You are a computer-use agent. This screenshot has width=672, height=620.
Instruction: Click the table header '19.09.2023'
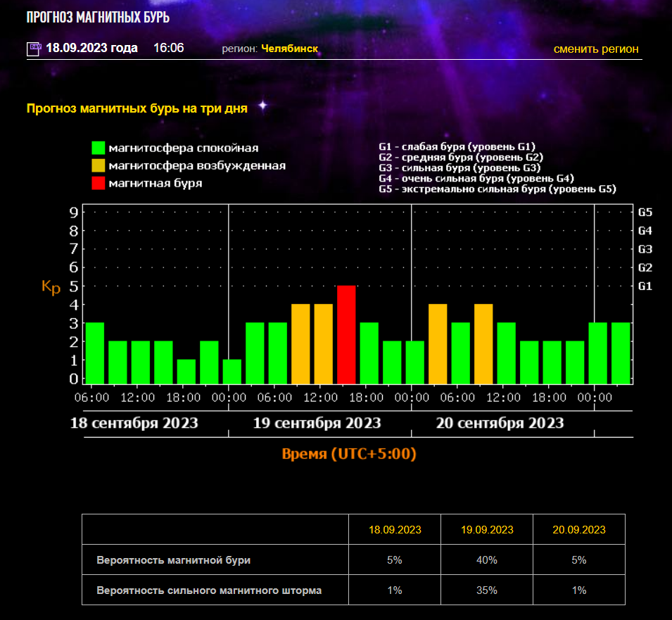tap(487, 530)
